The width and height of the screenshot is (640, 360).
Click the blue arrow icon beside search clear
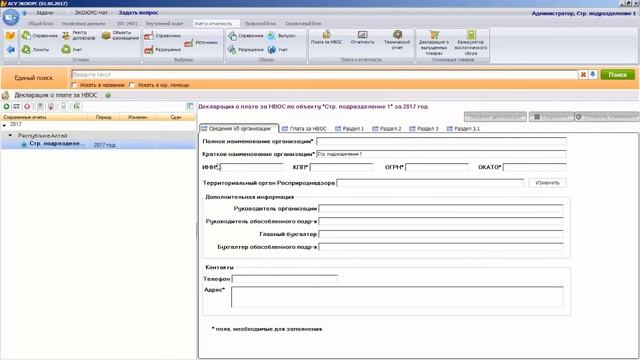593,75
